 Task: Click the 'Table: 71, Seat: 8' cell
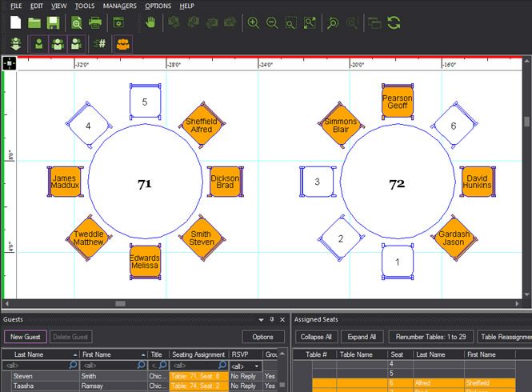199,376
